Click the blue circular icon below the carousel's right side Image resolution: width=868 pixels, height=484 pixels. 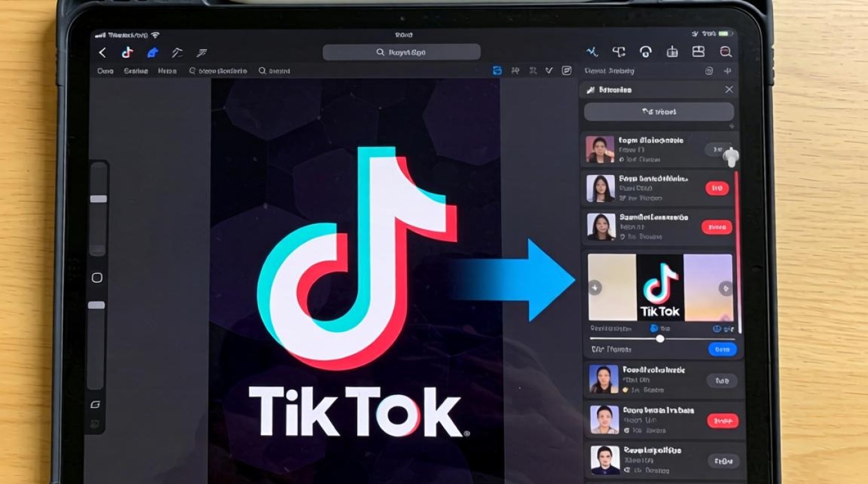pyautogui.click(x=717, y=329)
